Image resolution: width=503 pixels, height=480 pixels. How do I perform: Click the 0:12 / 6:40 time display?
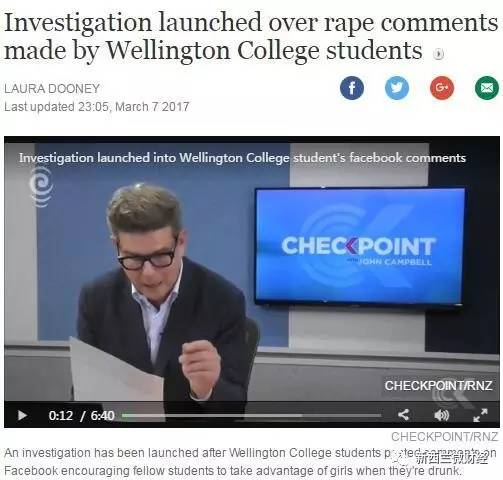[82, 416]
